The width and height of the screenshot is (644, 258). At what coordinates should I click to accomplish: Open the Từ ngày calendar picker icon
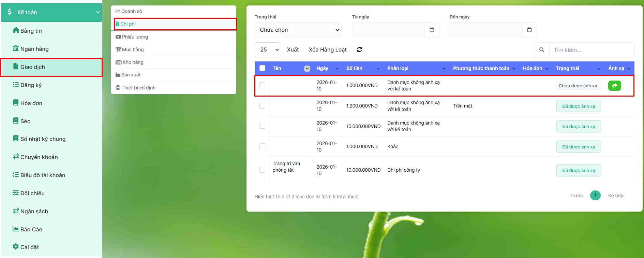tap(432, 30)
